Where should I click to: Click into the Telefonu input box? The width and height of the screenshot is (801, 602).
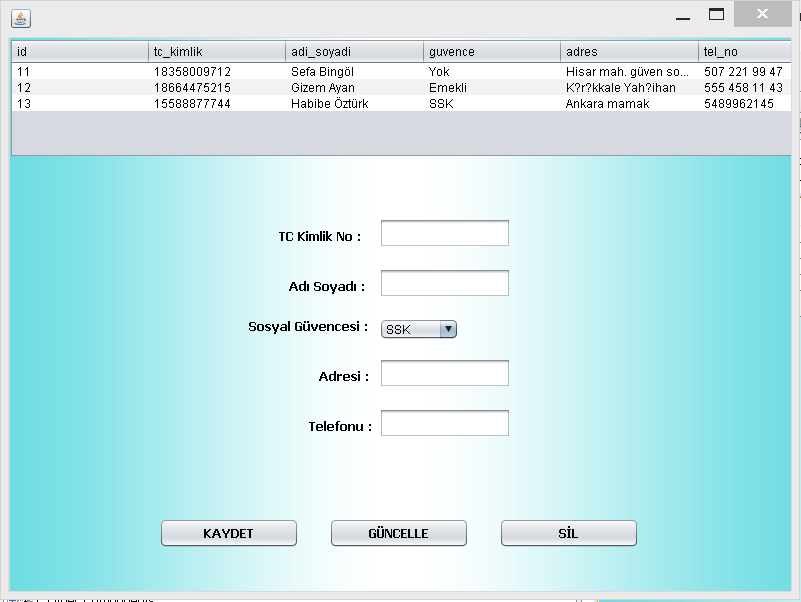point(444,423)
